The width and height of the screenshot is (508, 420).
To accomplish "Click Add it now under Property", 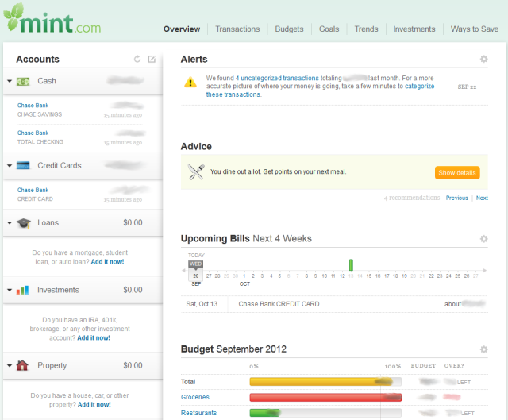I will pyautogui.click(x=94, y=405).
